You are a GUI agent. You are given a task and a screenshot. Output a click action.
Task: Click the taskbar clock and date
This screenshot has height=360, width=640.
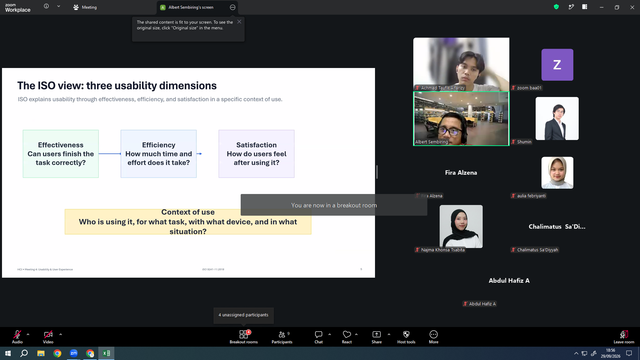click(610, 353)
